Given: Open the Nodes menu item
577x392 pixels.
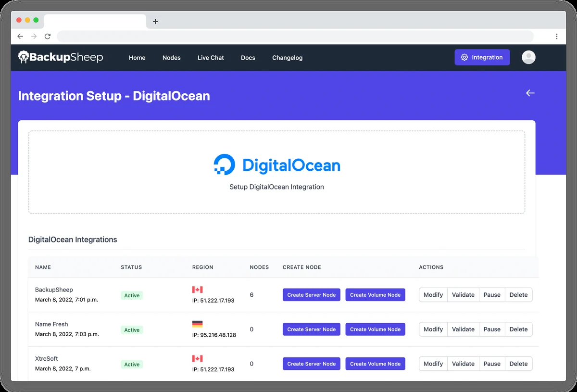Looking at the screenshot, I should point(172,58).
